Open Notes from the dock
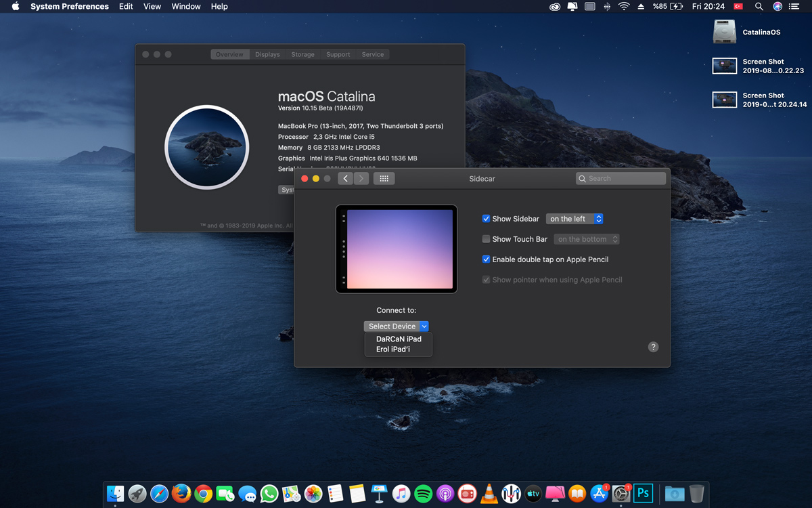Image resolution: width=812 pixels, height=508 pixels. click(357, 494)
